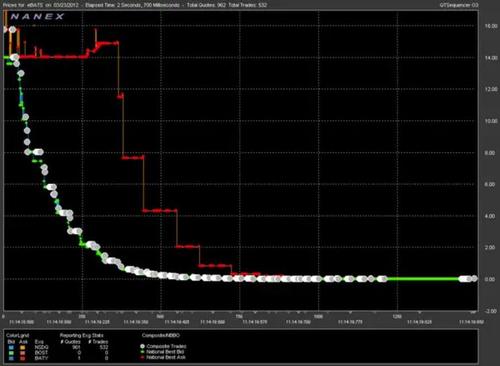Click the QTSequencer label in title bar
Viewport: 500px width, 366px height.
pos(459,5)
